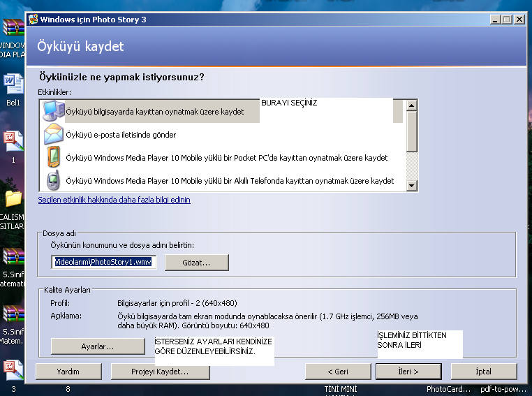532x396 pixels.
Task: Click the e-mail envelope icon
Action: point(53,134)
